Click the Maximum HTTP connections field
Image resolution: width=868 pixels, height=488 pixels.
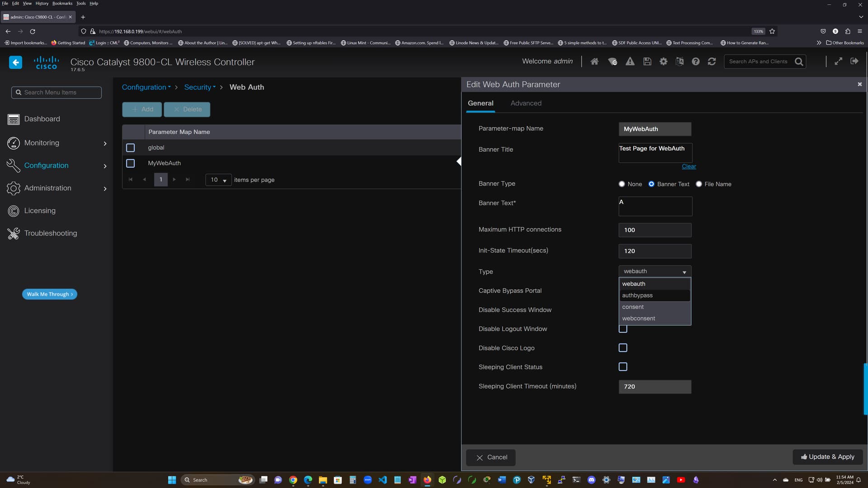tap(655, 230)
